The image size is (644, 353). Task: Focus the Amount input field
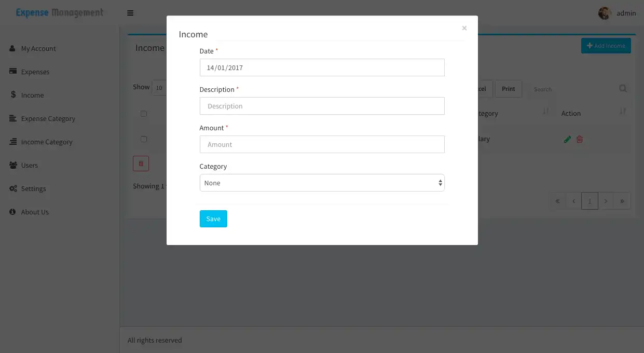click(x=322, y=144)
